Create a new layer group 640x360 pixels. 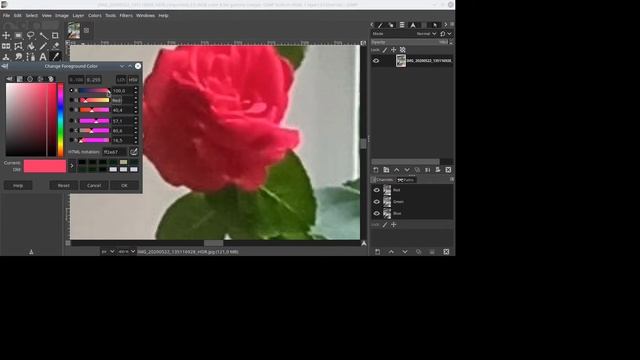tap(386, 170)
